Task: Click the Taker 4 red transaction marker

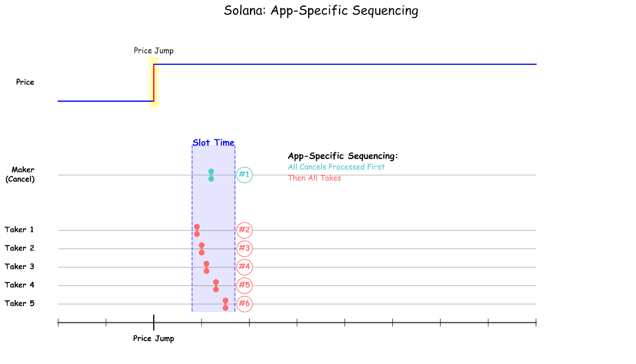Action: click(x=216, y=286)
